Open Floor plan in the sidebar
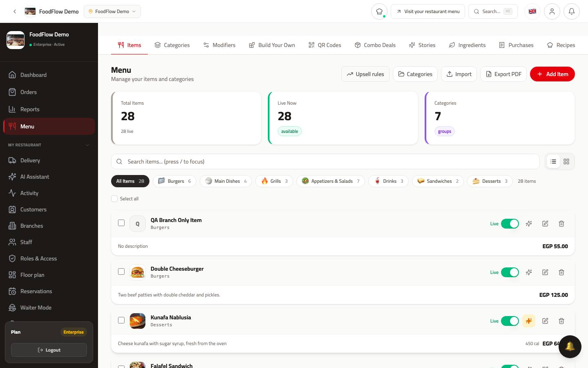The width and height of the screenshot is (588, 368). click(x=49, y=275)
